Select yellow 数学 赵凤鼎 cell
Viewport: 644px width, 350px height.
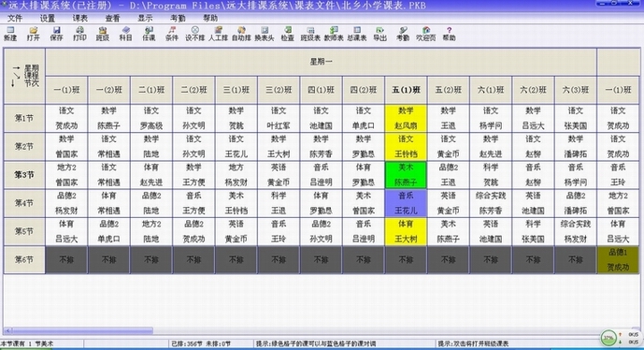(x=406, y=118)
